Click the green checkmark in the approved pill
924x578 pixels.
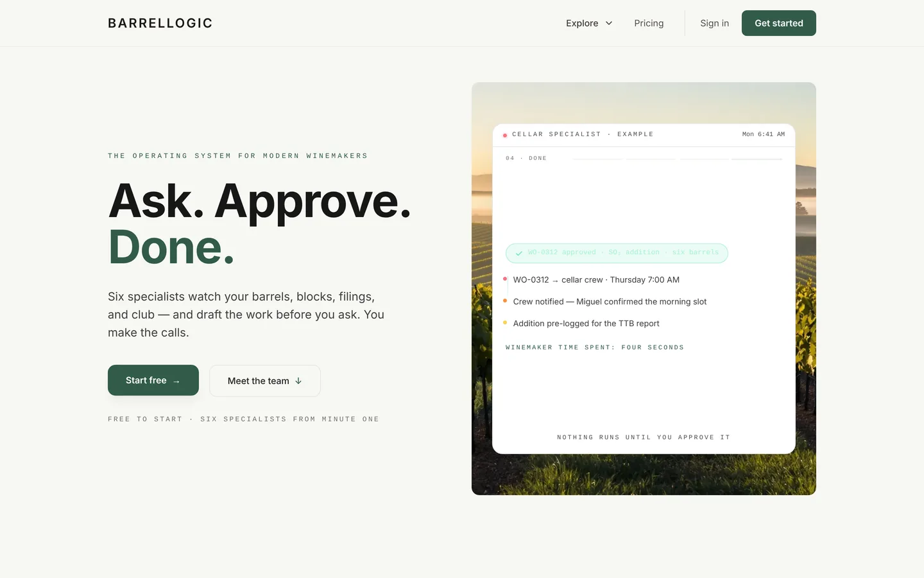coord(518,253)
